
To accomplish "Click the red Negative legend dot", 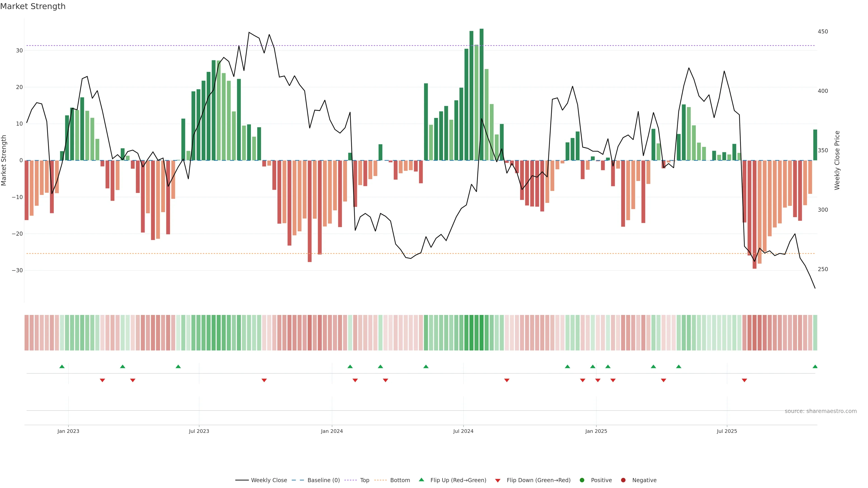I will point(623,480).
